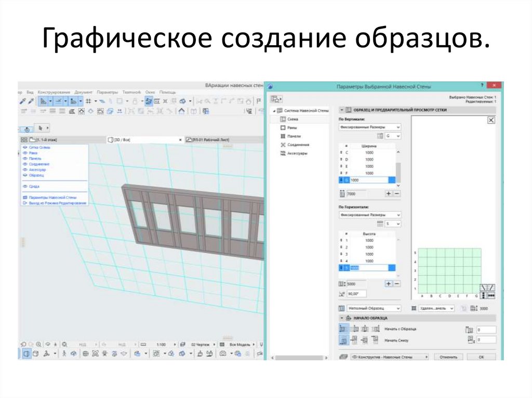532x398 pixels.
Task: Open the Параметры menu
Action: pyautogui.click(x=107, y=92)
